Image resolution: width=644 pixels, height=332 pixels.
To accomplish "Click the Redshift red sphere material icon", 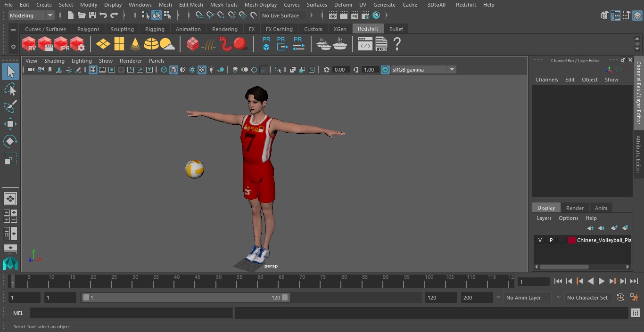I will 241,44.
